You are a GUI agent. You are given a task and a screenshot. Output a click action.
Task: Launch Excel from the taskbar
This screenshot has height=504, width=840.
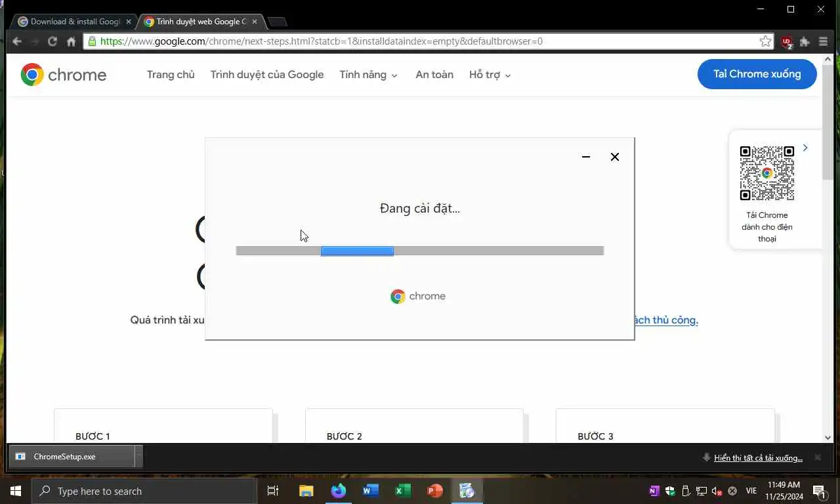click(x=403, y=491)
